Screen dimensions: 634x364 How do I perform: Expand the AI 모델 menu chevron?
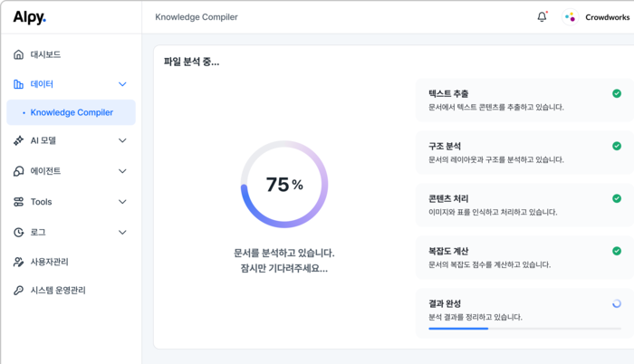pyautogui.click(x=122, y=140)
